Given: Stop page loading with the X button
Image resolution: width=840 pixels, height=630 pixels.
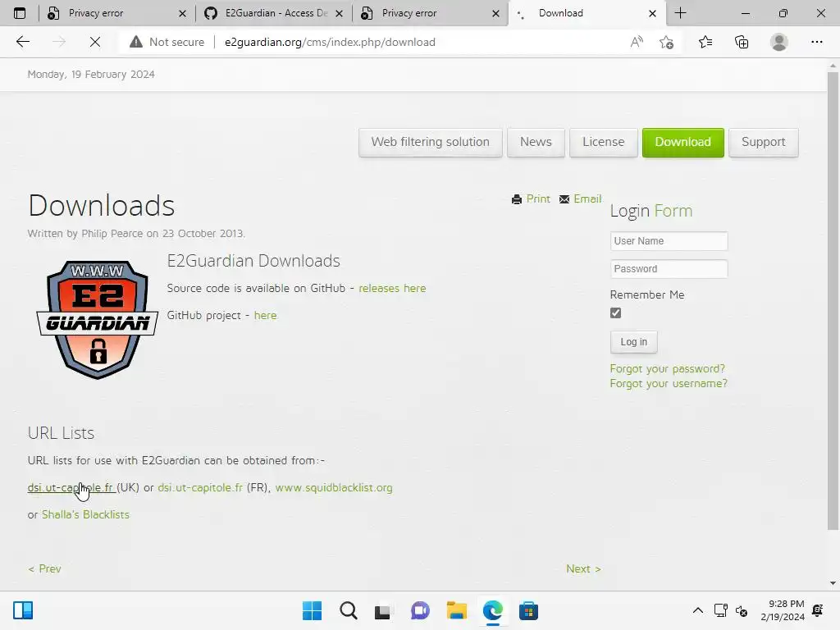Looking at the screenshot, I should click(95, 42).
